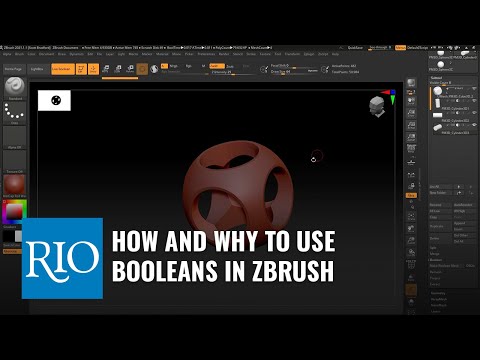Open LightBox browser

37,69
